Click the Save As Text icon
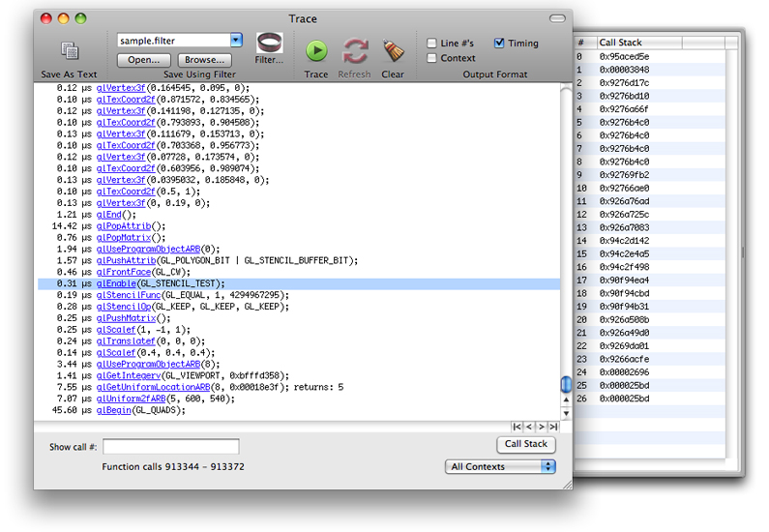The image size is (769, 532). (x=70, y=50)
